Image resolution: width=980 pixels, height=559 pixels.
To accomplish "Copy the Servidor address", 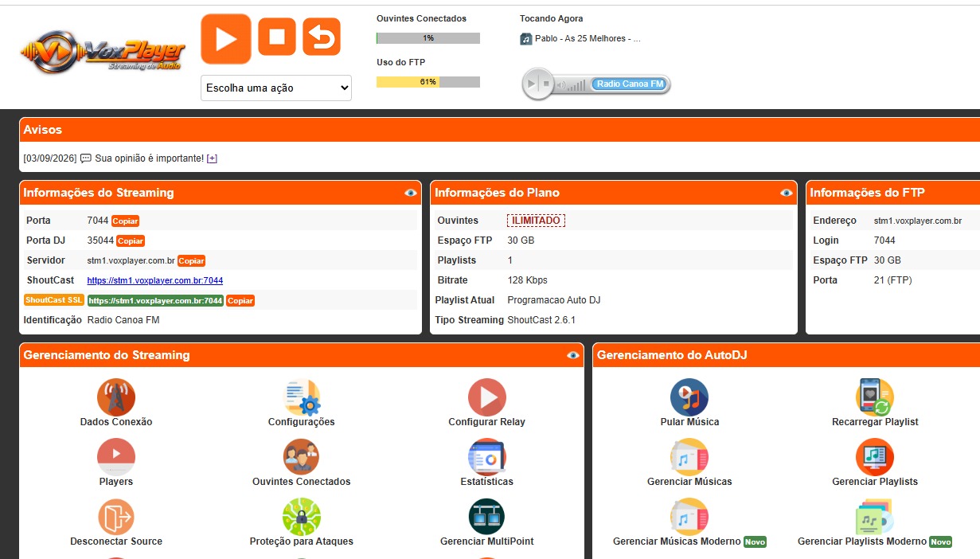I will pos(192,260).
